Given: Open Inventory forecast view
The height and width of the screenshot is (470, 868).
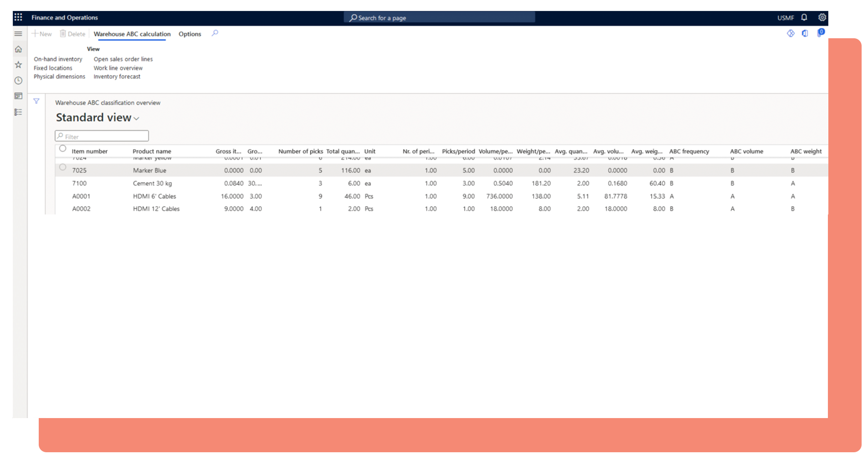Looking at the screenshot, I should click(117, 77).
